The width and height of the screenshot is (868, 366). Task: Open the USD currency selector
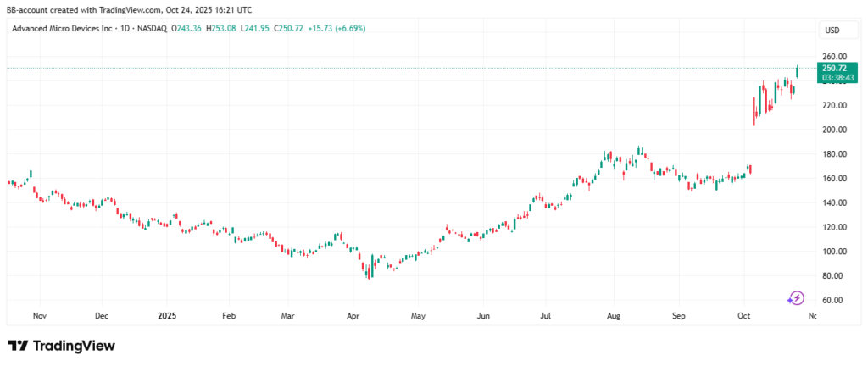831,30
